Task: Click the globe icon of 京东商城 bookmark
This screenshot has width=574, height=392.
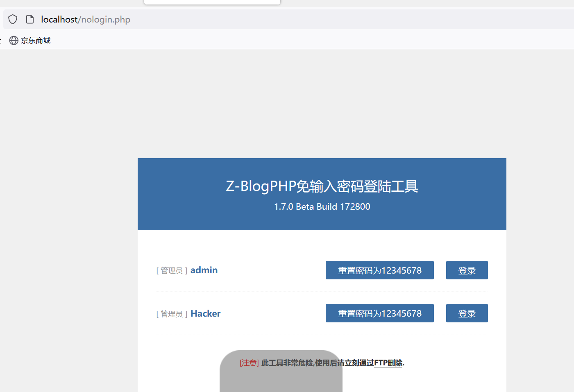Action: 14,40
